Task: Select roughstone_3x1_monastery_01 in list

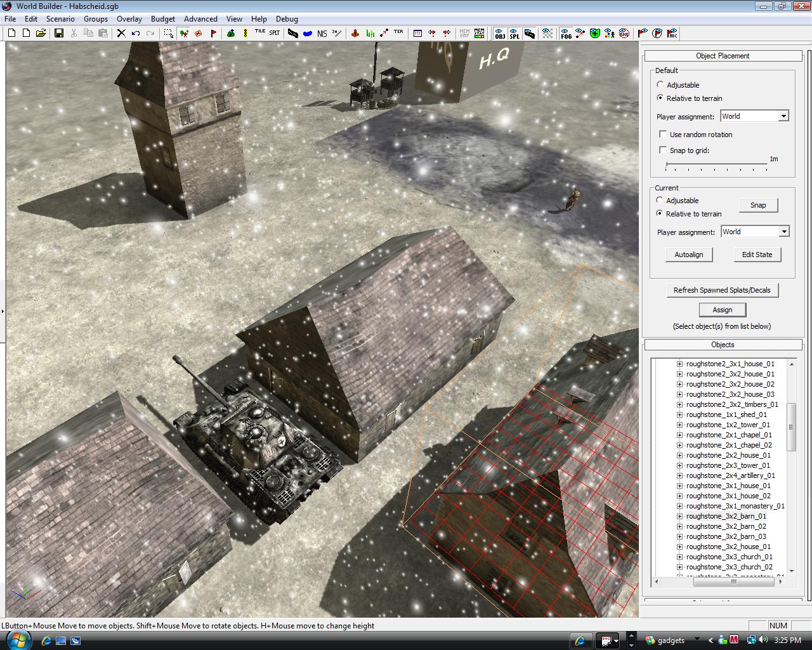Action: point(735,506)
